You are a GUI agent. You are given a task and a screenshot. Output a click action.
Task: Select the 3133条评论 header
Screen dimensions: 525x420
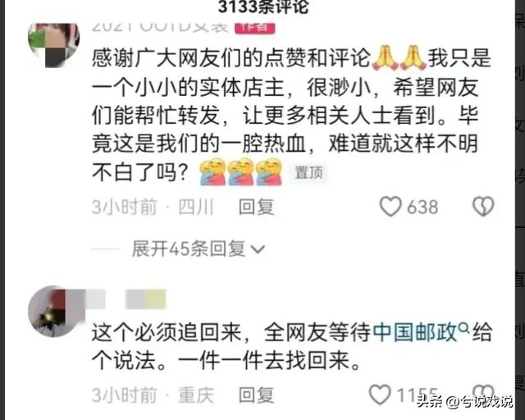click(x=263, y=7)
